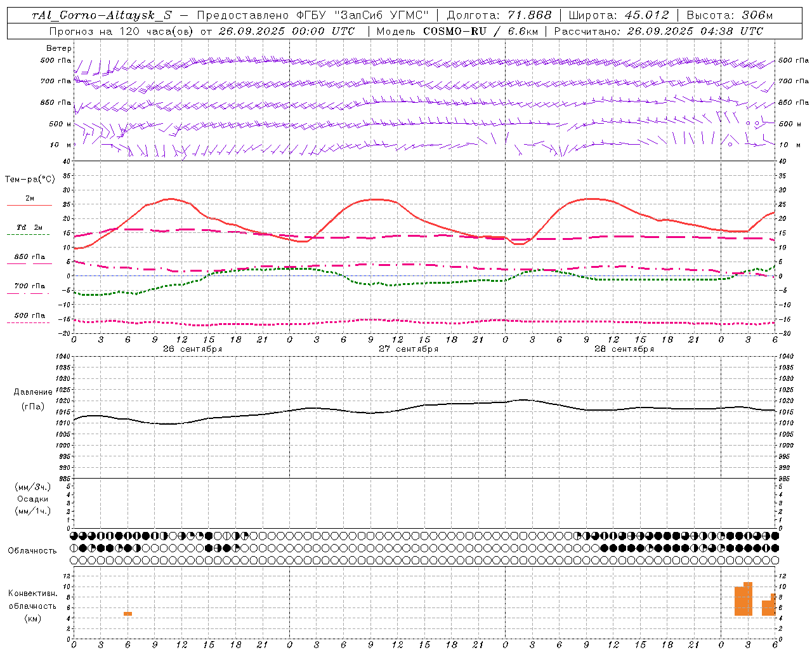
Task: Select the Высота: 306м field
Action: 730,15
